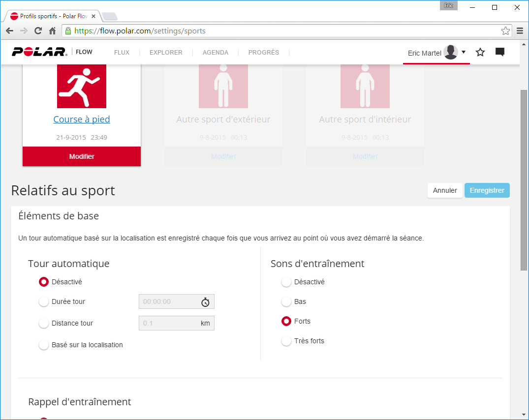529x420 pixels.
Task: Bookmark page using address bar star
Action: [x=505, y=31]
